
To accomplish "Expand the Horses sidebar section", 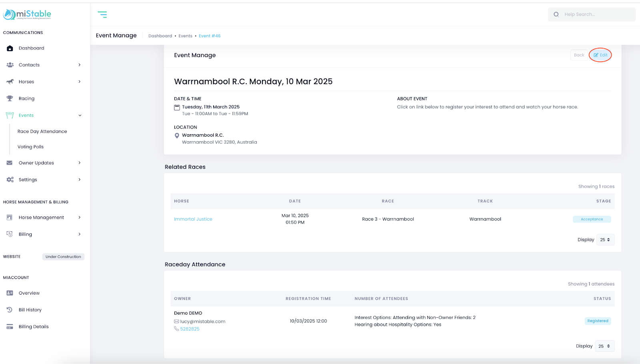I will [x=79, y=82].
